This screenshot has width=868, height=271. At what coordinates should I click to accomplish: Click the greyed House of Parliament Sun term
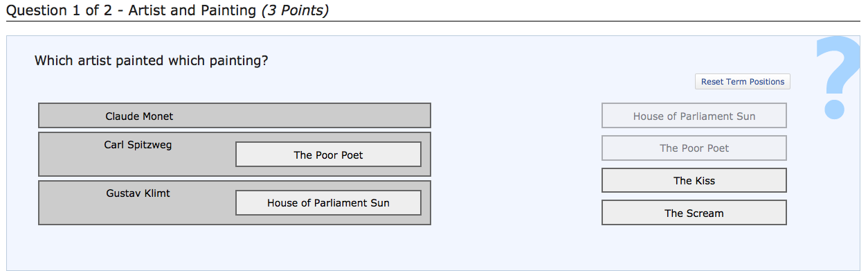click(x=694, y=116)
